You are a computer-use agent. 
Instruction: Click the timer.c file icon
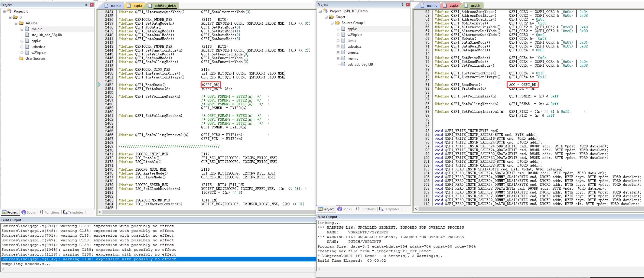pyautogui.click(x=343, y=52)
